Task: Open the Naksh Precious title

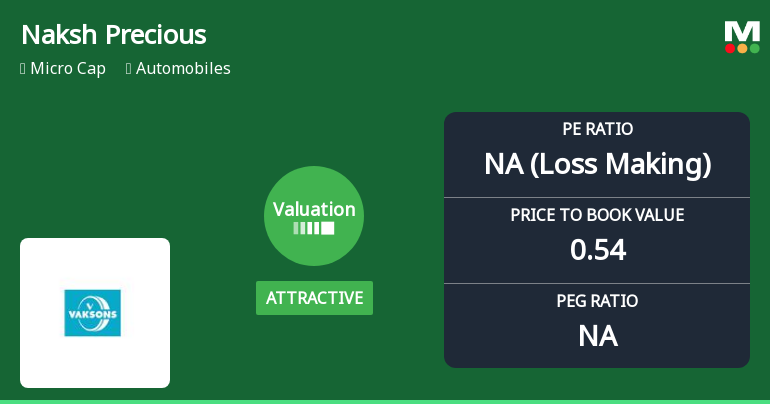Action: point(113,35)
